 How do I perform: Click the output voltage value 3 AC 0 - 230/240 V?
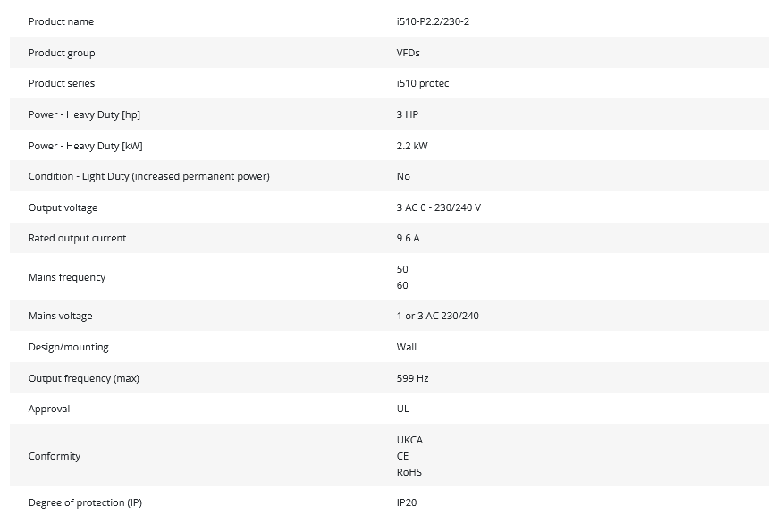438,207
